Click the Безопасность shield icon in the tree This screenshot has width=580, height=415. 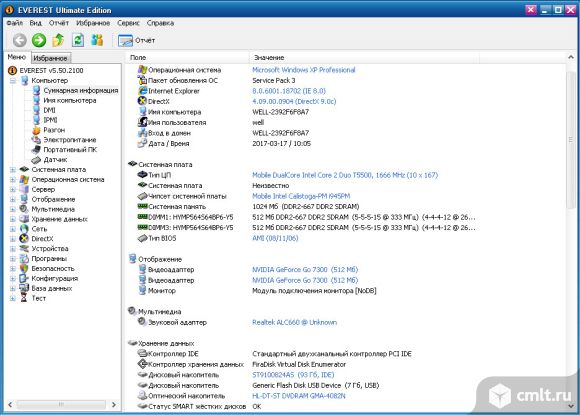[x=24, y=269]
